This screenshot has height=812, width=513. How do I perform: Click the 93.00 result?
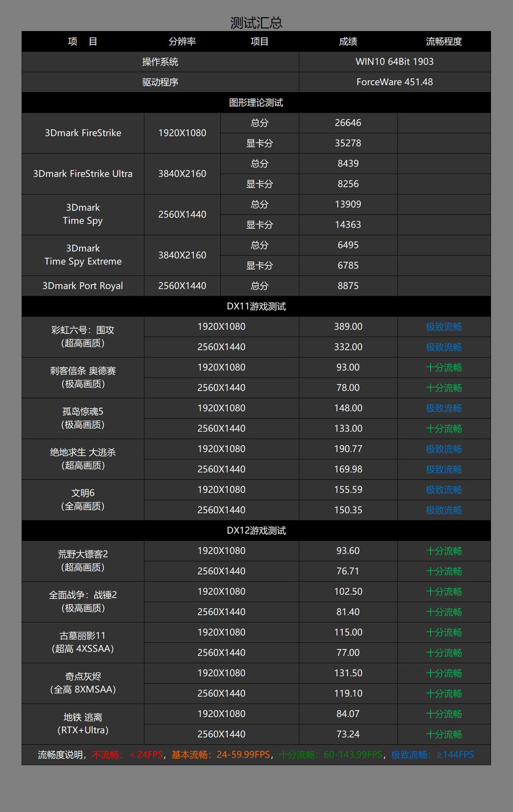coord(348,367)
